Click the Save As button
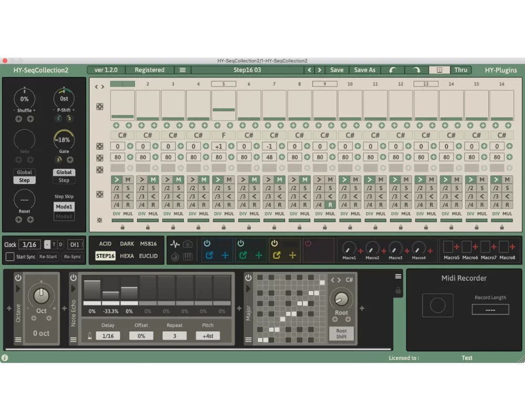This screenshot has height=420, width=525. 365,70
